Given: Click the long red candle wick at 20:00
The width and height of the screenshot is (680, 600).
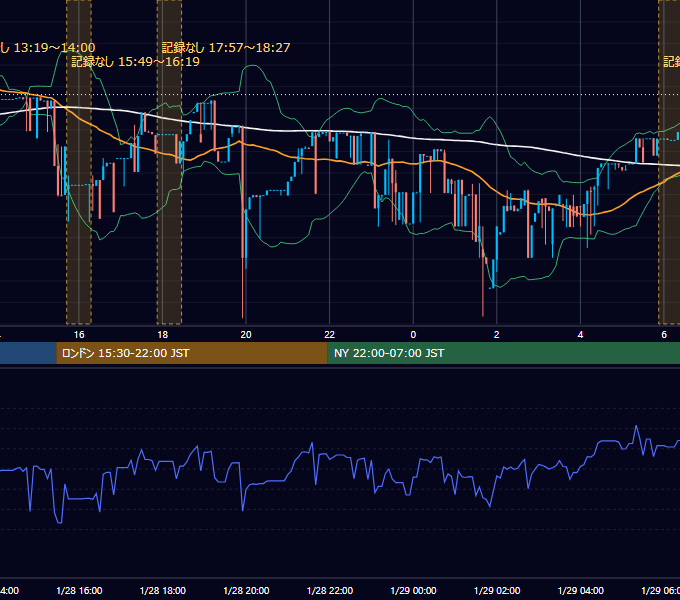Looking at the screenshot, I should tap(242, 286).
